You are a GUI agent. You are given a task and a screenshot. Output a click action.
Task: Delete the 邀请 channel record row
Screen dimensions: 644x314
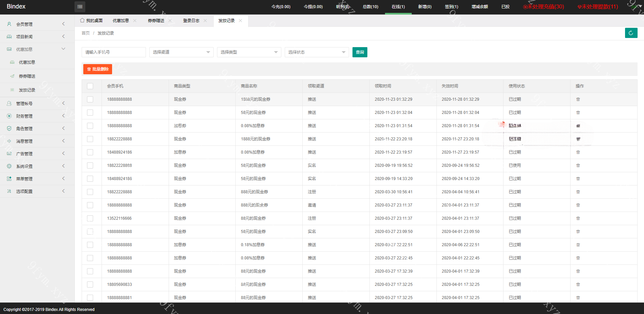coord(578,205)
